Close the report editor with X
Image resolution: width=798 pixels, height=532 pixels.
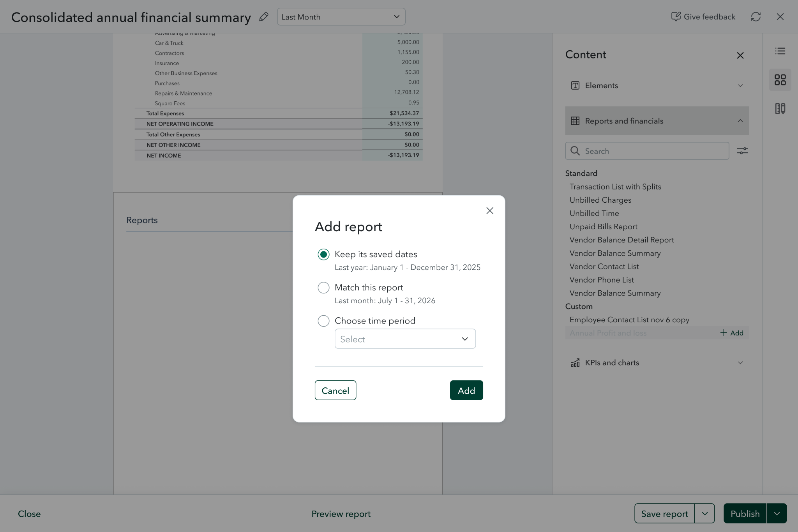pyautogui.click(x=780, y=17)
